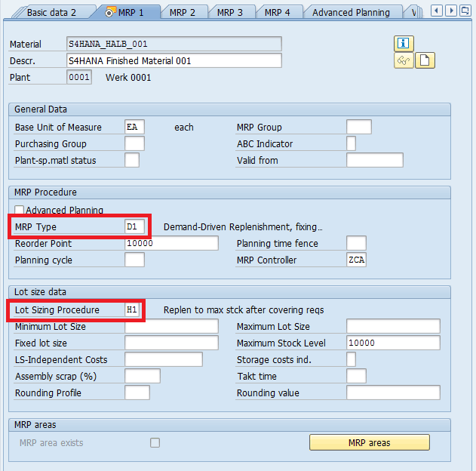Viewport: 476px width, 471px height.
Task: Select the MRP Controller field
Action: (356, 260)
